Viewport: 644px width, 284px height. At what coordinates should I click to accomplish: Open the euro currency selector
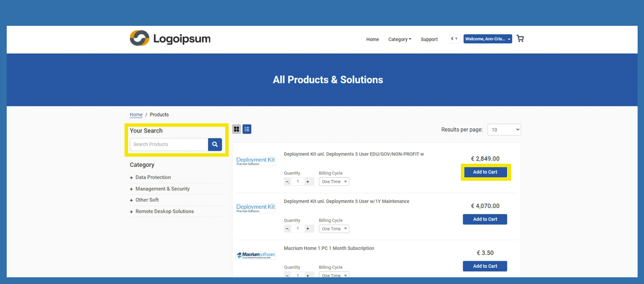[x=454, y=39]
